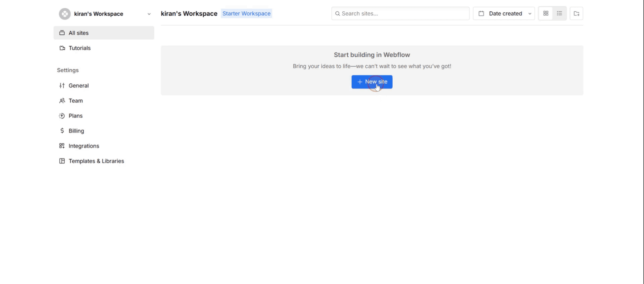The image size is (644, 284).
Task: Expand the kiran's Workspace switcher chevron
Action: click(149, 14)
